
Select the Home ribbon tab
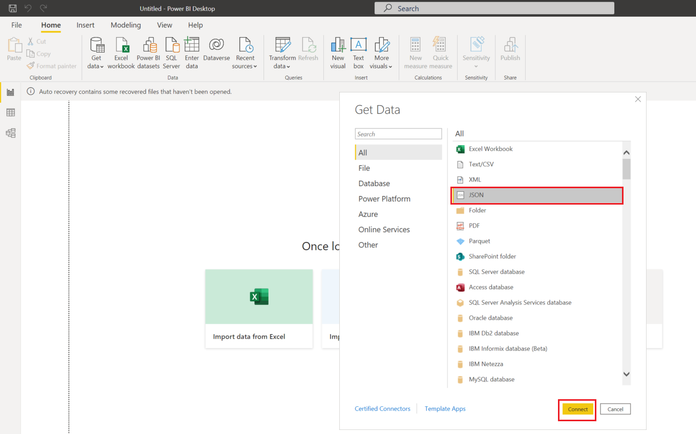[51, 25]
